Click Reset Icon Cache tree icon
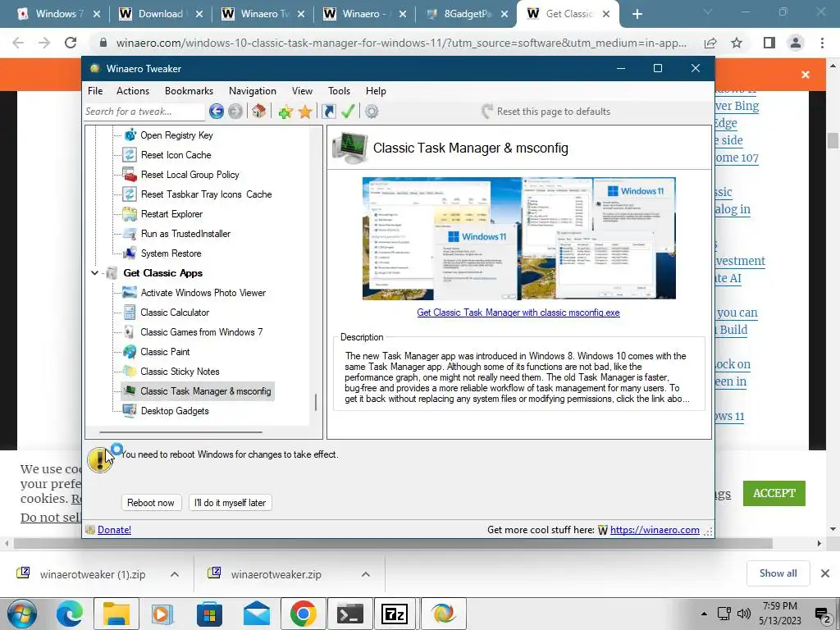The width and height of the screenshot is (840, 630). tap(130, 155)
